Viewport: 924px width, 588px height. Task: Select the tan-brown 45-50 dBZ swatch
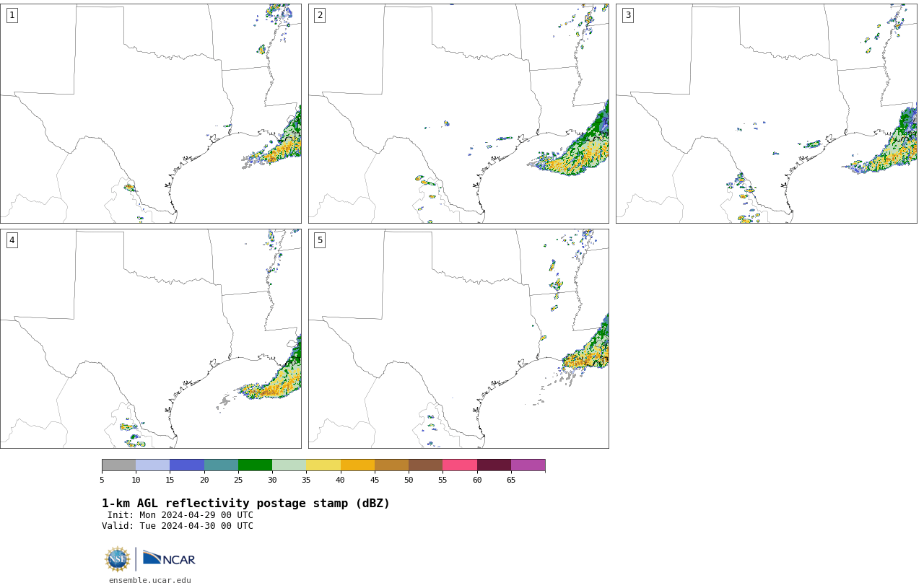tap(391, 465)
